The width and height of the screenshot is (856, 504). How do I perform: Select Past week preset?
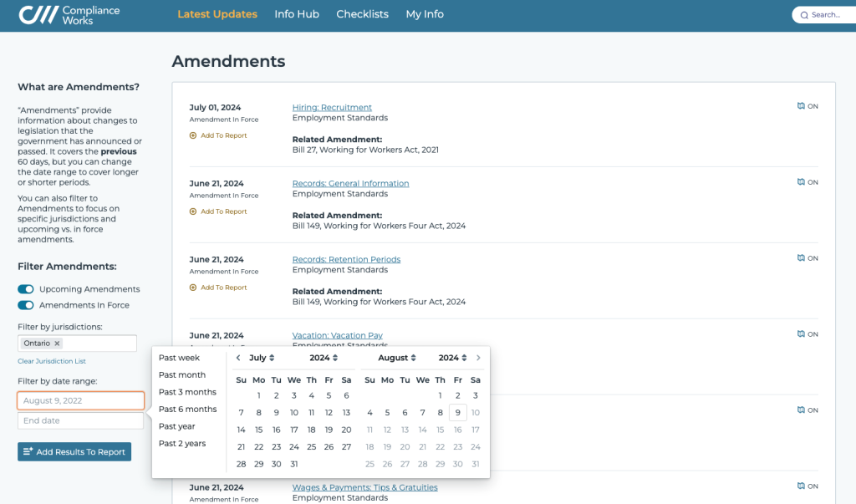(x=179, y=358)
